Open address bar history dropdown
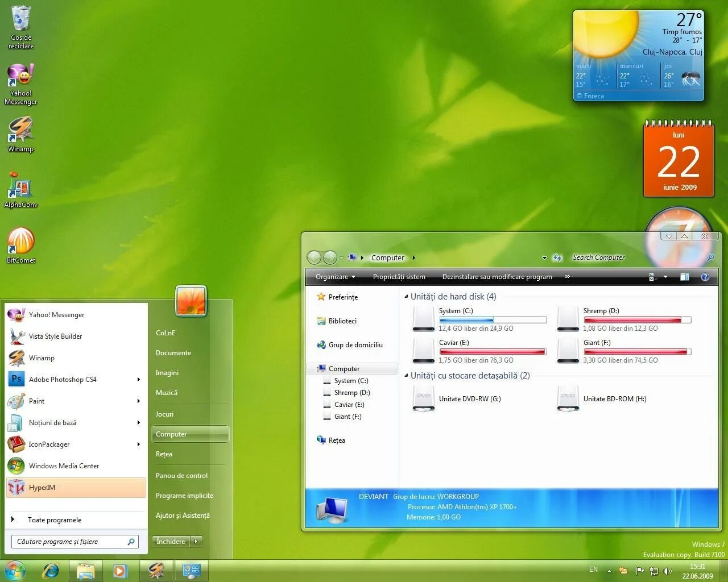The width and height of the screenshot is (728, 582). tap(544, 257)
